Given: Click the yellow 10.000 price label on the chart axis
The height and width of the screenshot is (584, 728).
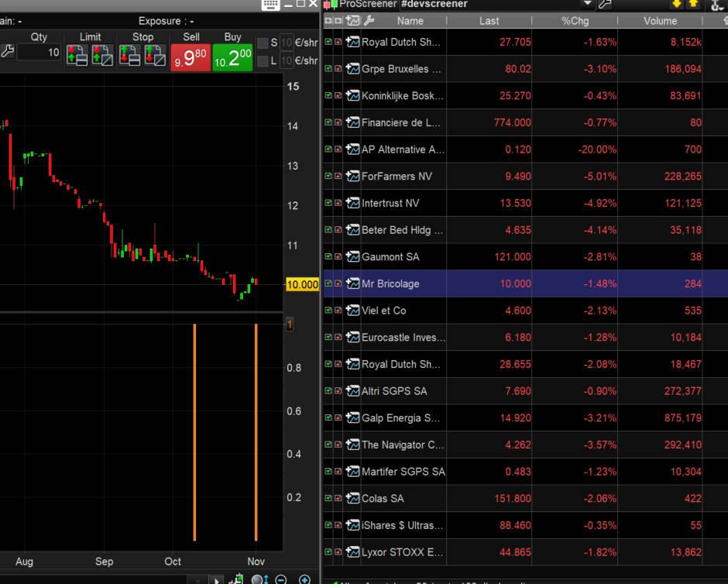Looking at the screenshot, I should point(302,284).
